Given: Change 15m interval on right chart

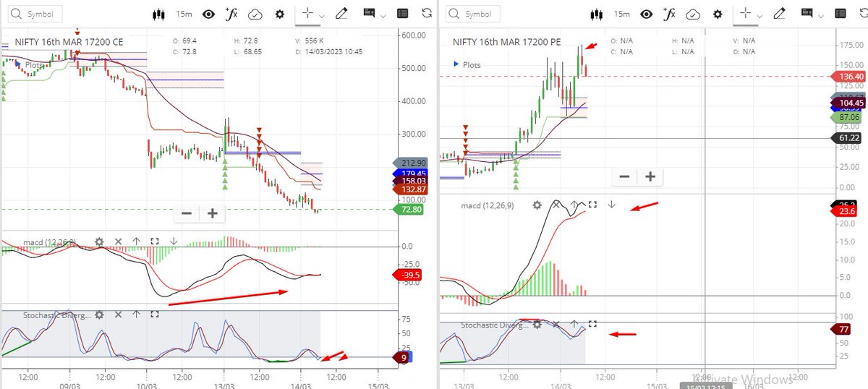Looking at the screenshot, I should (x=621, y=14).
